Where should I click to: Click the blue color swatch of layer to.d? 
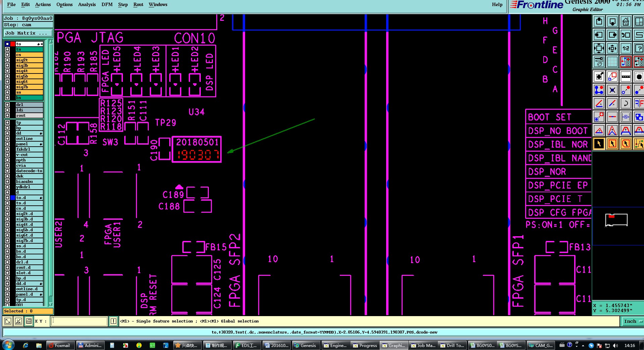13,198
